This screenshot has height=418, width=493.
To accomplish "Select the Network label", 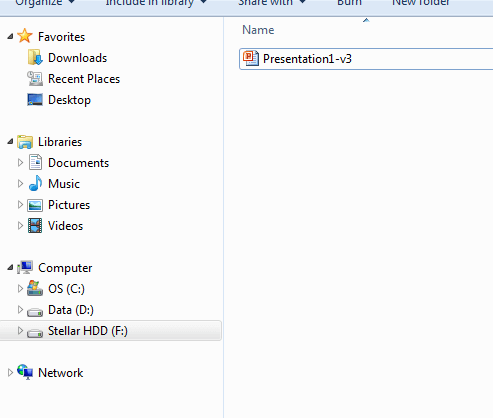I will pyautogui.click(x=61, y=373).
